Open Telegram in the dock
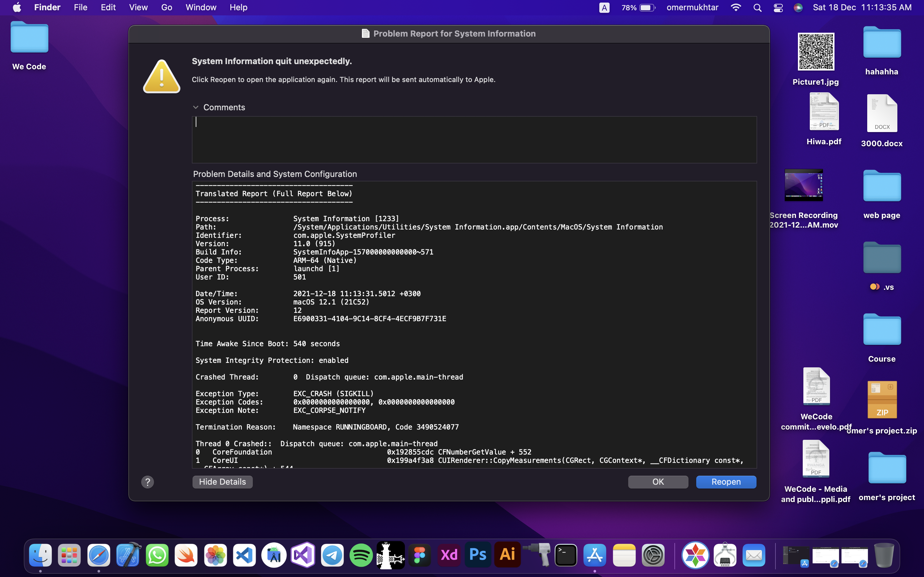The width and height of the screenshot is (924, 577). point(332,555)
